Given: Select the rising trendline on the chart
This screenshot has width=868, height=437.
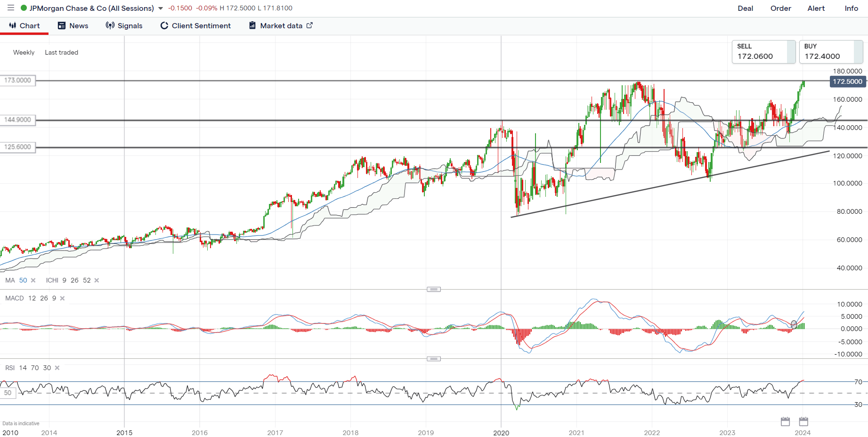Looking at the screenshot, I should pos(670,184).
